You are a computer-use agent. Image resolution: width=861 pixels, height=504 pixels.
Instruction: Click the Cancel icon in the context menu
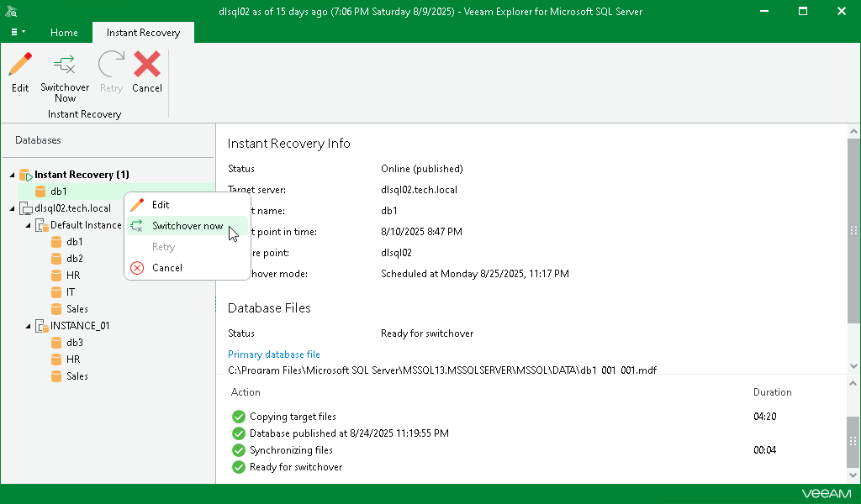click(137, 268)
